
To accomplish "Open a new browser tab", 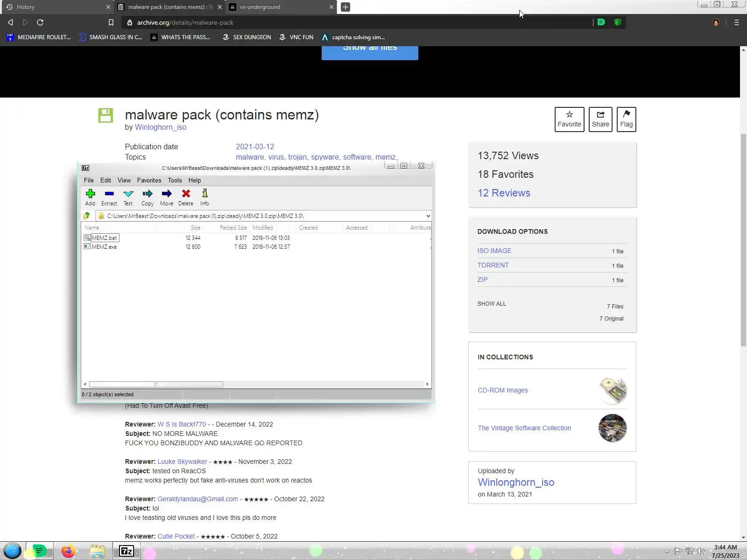I will pyautogui.click(x=345, y=7).
